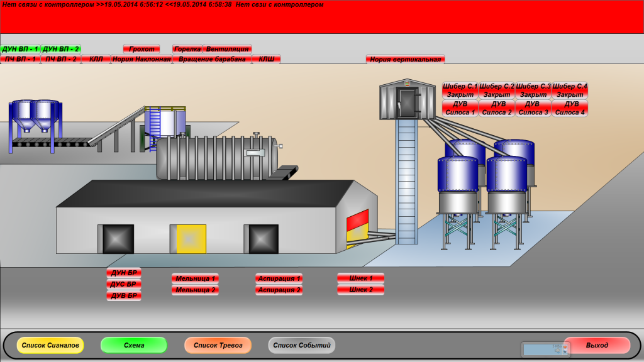Click the Горелка status button
This screenshot has height=362, width=644.
[x=187, y=49]
